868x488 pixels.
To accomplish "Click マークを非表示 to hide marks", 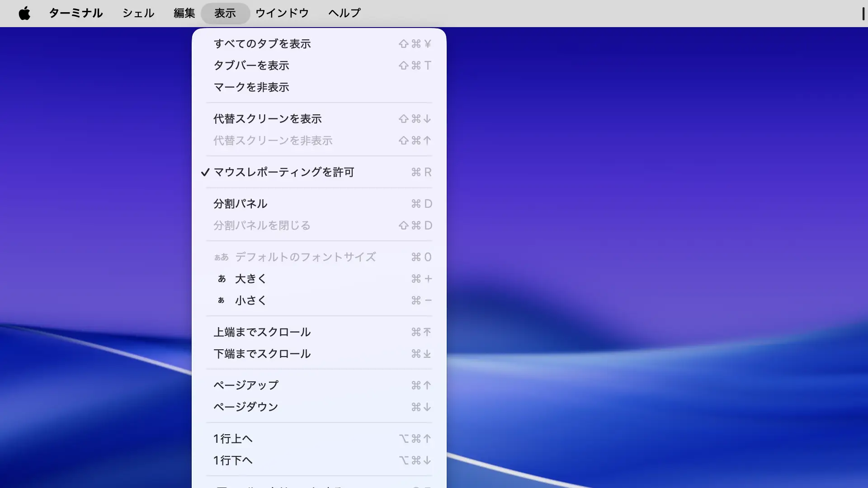I will tap(251, 87).
